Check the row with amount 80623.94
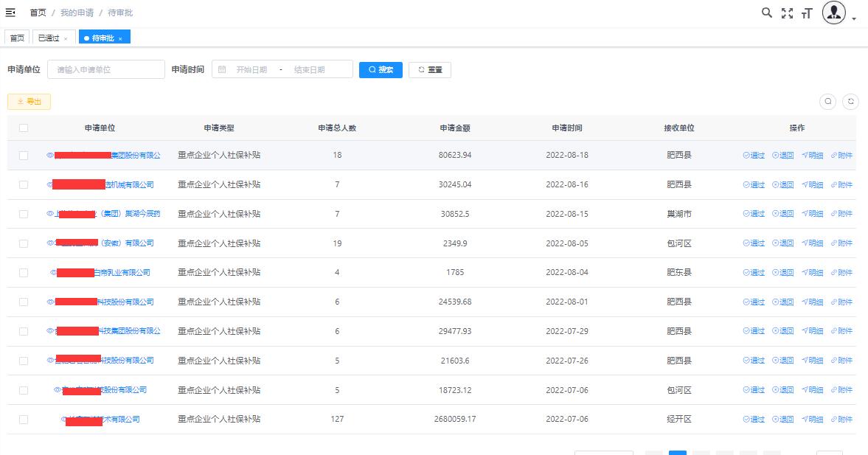868x455 pixels. point(24,156)
